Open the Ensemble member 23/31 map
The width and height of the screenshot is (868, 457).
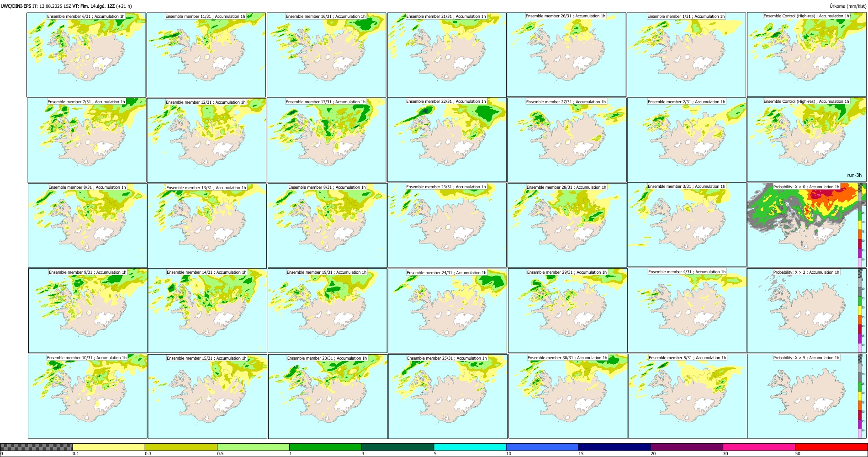(x=447, y=225)
